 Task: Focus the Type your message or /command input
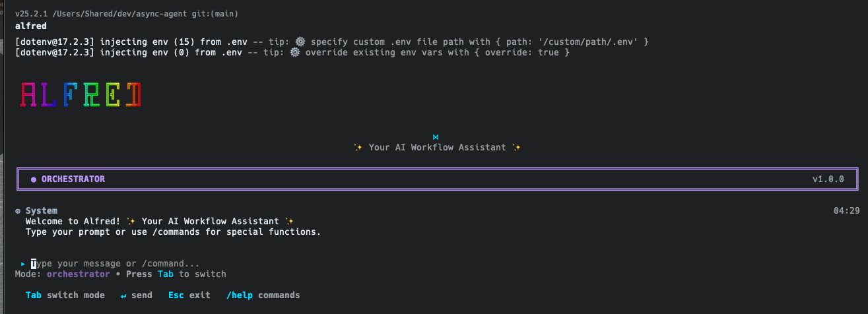click(116, 264)
